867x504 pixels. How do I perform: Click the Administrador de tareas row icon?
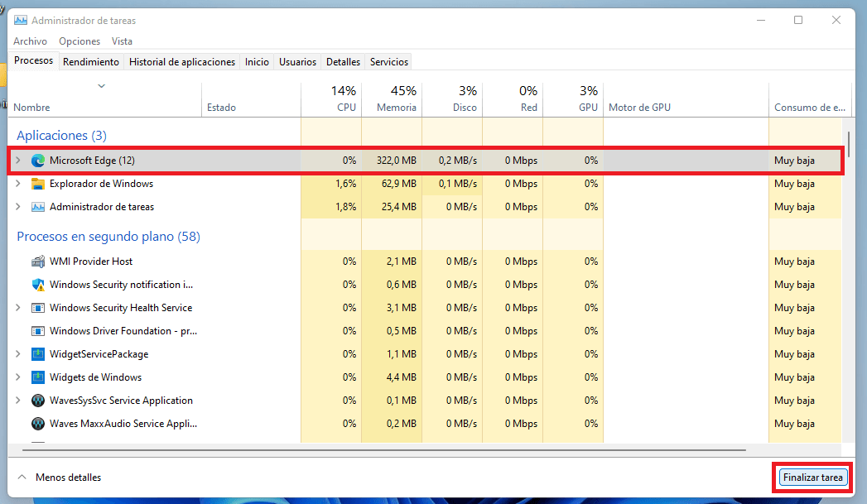point(37,207)
